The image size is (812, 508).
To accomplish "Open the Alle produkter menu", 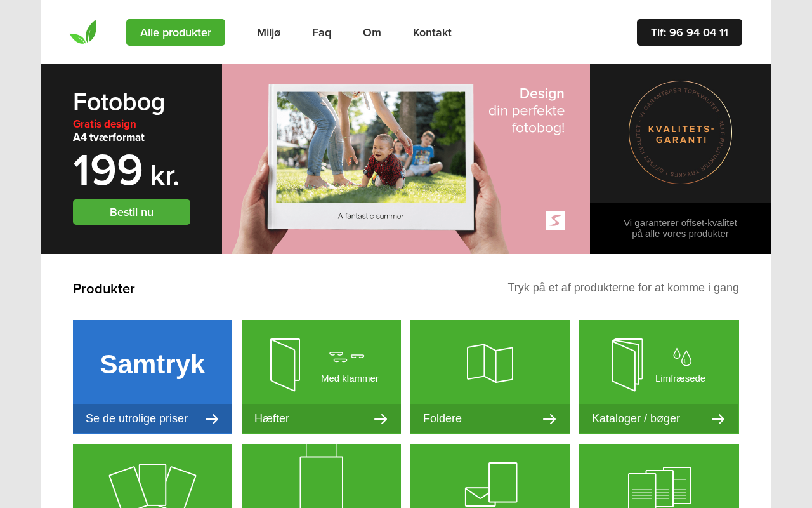I will [x=176, y=32].
